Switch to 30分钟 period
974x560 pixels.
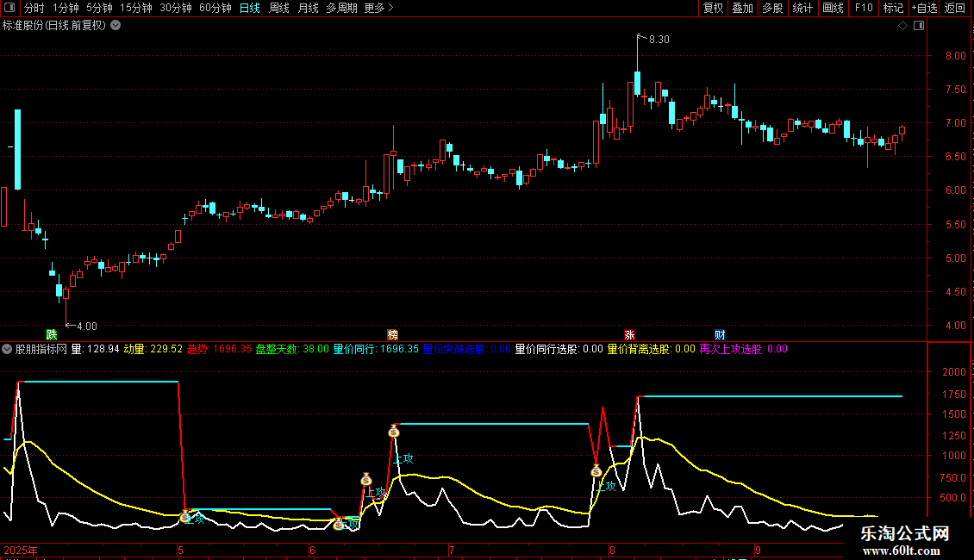tap(176, 8)
